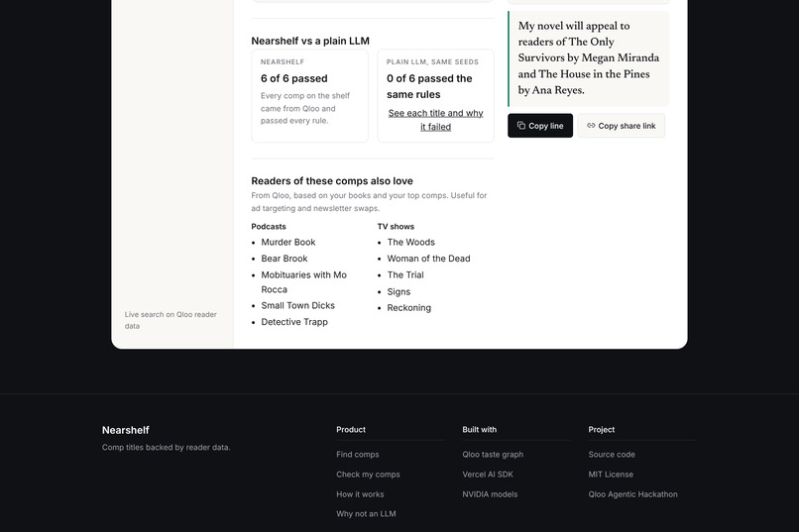This screenshot has width=799, height=532.
Task: Click the Copy share link button label
Action: point(627,126)
